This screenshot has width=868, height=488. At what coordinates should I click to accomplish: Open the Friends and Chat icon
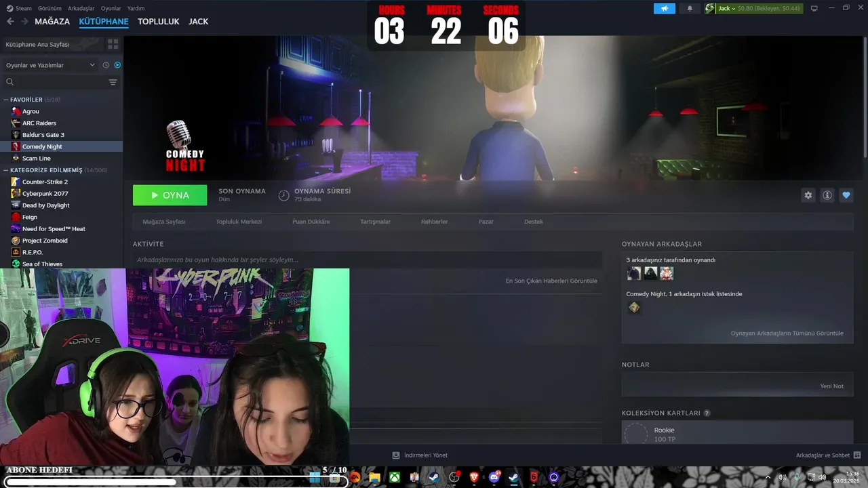[857, 455]
